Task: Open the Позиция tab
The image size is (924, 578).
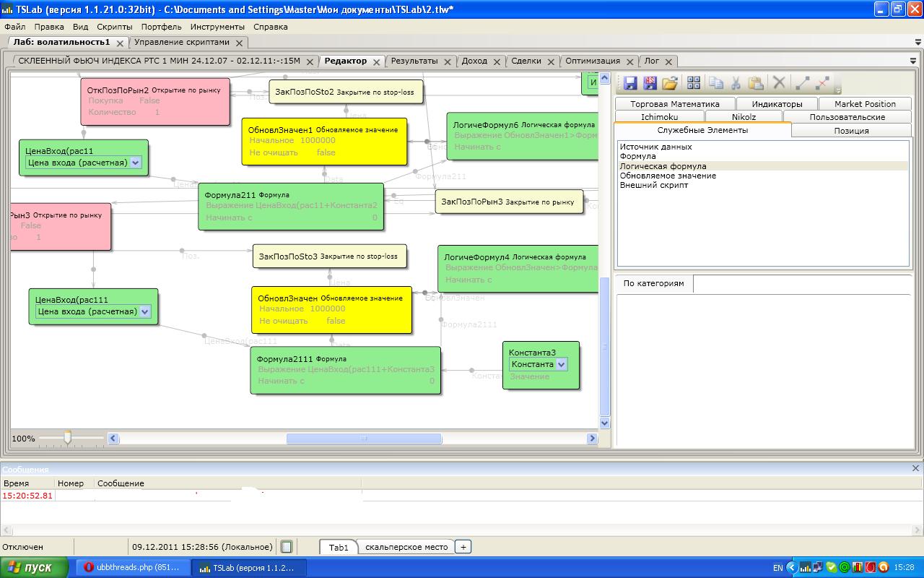Action: coord(852,131)
